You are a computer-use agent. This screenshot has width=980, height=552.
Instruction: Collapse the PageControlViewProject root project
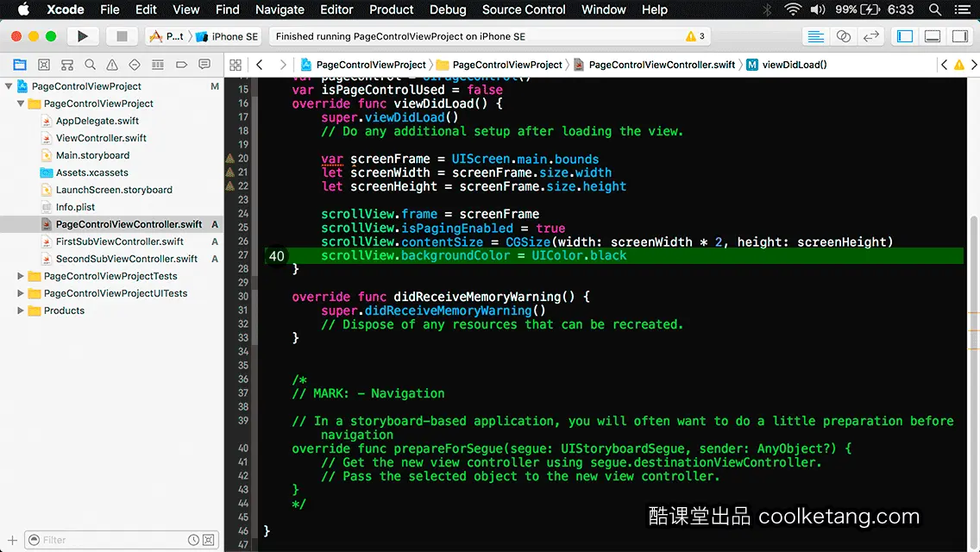point(9,86)
